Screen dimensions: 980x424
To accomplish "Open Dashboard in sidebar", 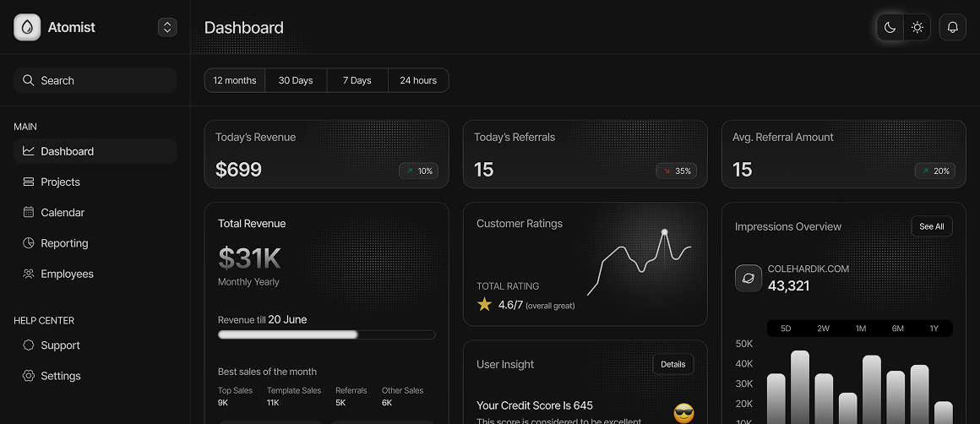I will (95, 151).
